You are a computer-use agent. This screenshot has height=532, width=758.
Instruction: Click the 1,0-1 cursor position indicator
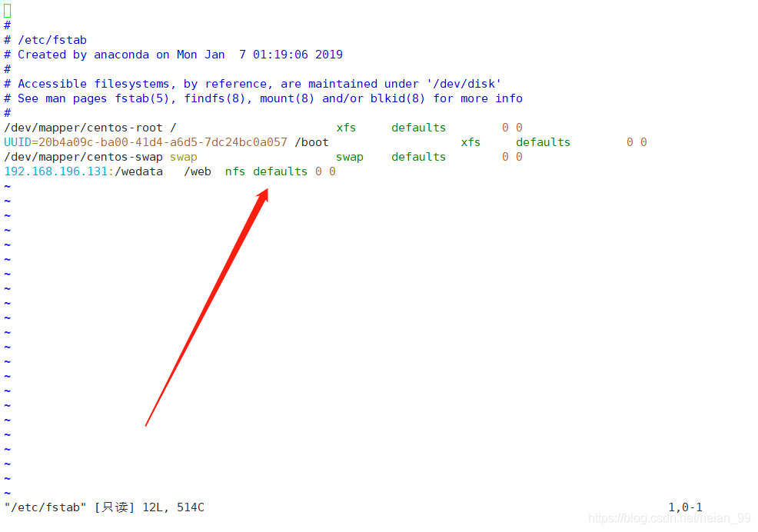click(x=686, y=507)
